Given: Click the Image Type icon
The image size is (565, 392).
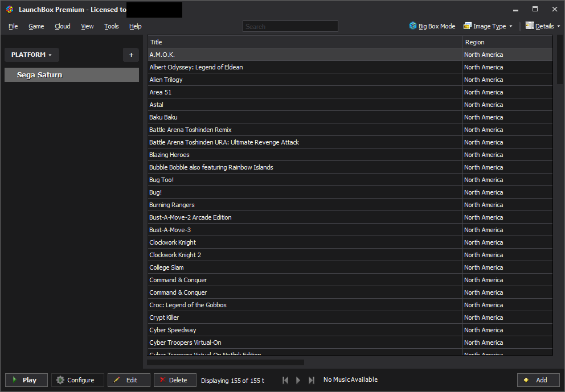Looking at the screenshot, I should click(468, 26).
